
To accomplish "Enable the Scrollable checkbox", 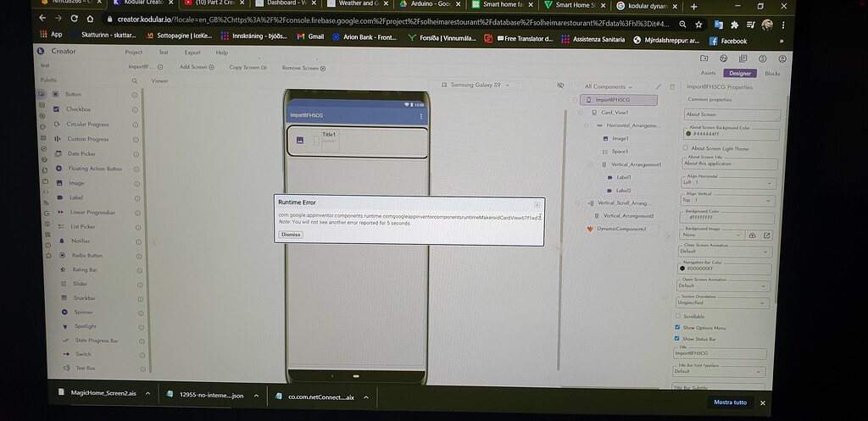I will click(x=677, y=316).
